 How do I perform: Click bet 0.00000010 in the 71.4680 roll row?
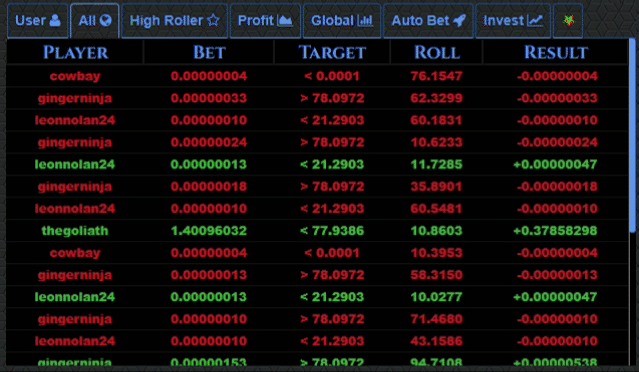[209, 319]
